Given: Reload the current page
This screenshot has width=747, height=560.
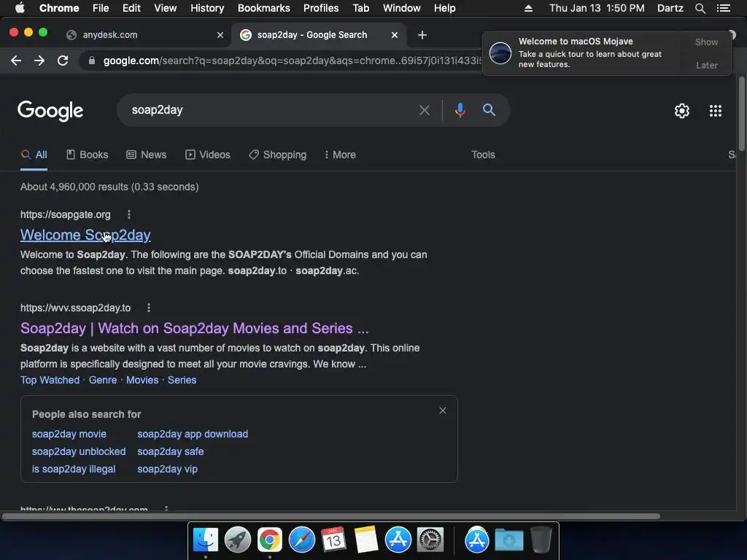Looking at the screenshot, I should [x=63, y=61].
